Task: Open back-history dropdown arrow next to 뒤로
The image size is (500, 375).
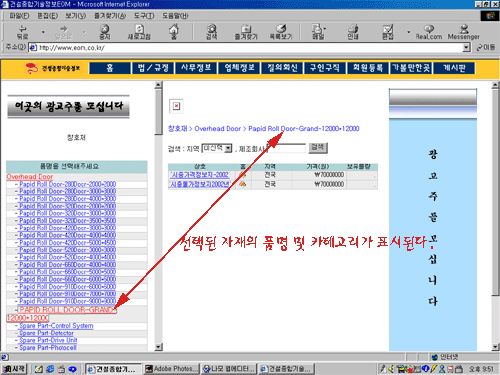Action: pos(43,32)
